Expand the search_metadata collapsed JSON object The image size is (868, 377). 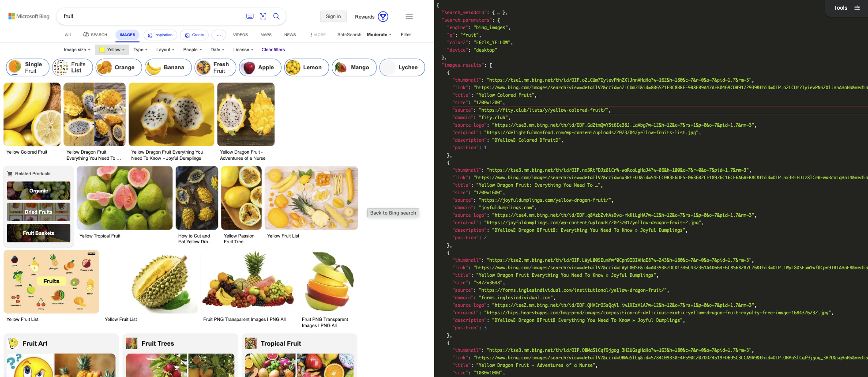click(x=498, y=13)
